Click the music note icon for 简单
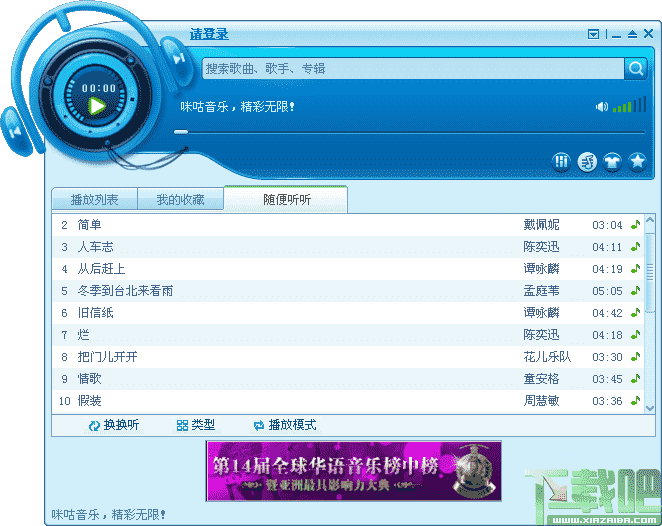This screenshot has height=526, width=662. tap(635, 225)
